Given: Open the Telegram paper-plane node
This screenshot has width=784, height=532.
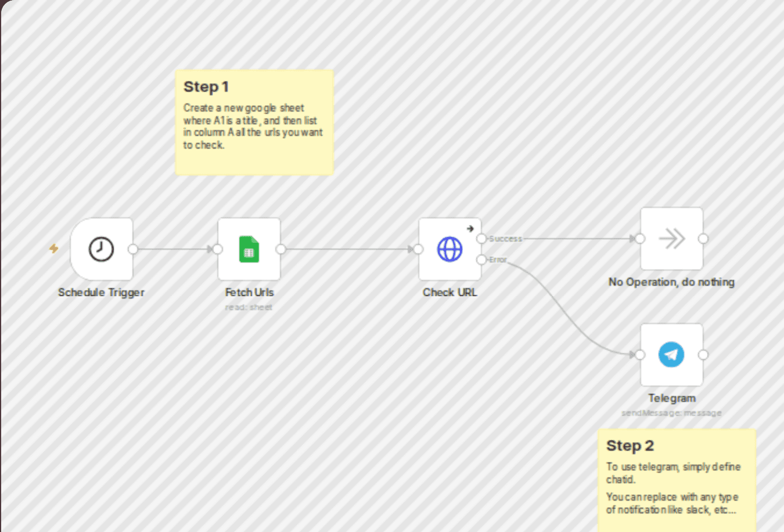Looking at the screenshot, I should 672,355.
